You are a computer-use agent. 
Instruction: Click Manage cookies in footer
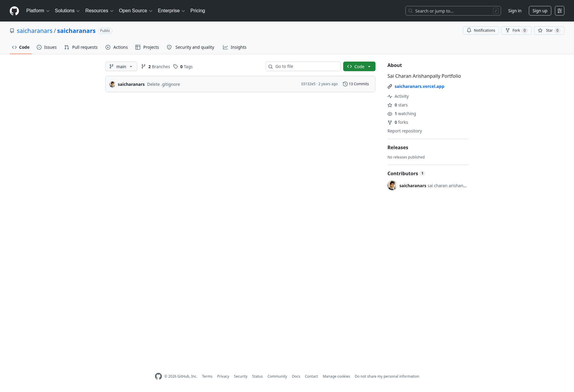point(336,376)
